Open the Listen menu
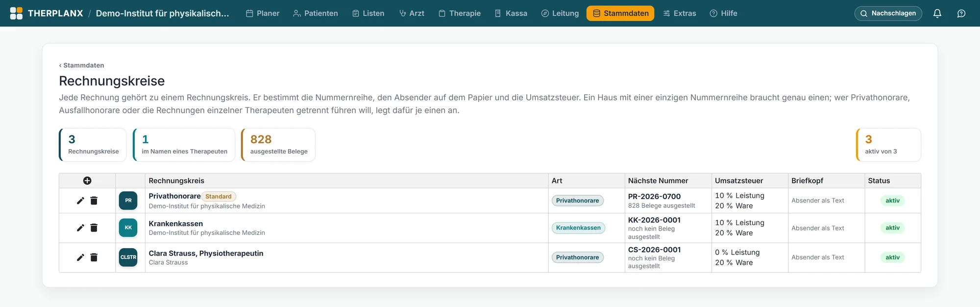Screen dimensions: 980x307 coord(368,13)
